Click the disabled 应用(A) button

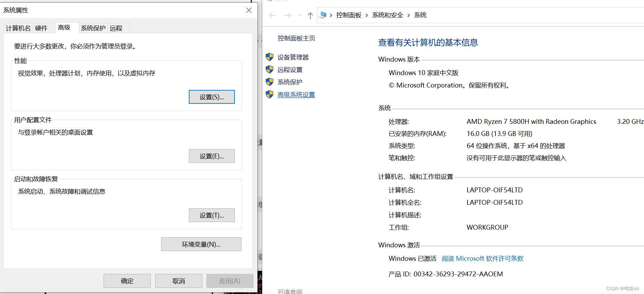230,281
